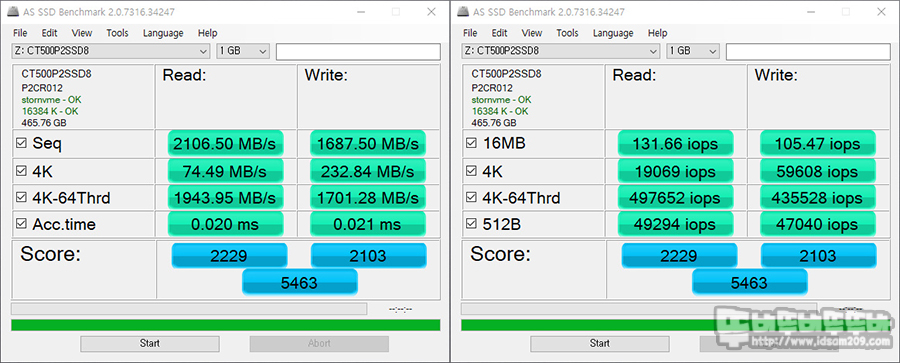Screen dimensions: 900x363
Task: Click the 74.49 MB/s 4K read result
Action: (226, 171)
